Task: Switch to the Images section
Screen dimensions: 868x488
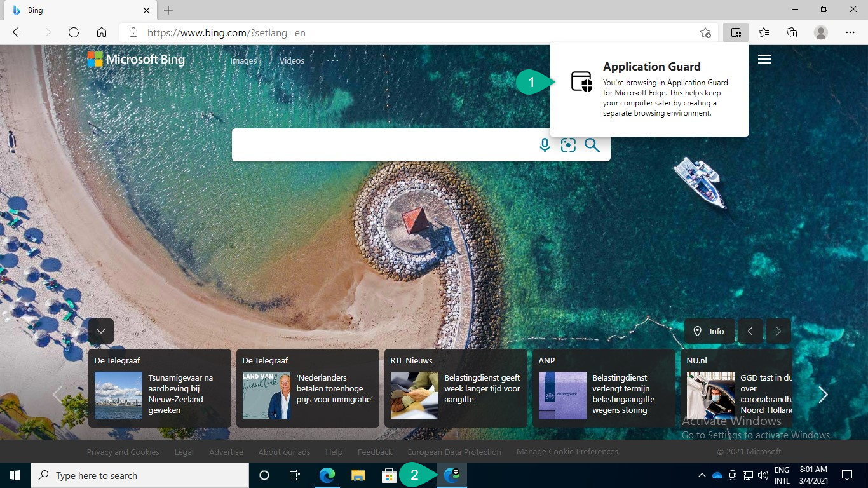Action: [243, 60]
